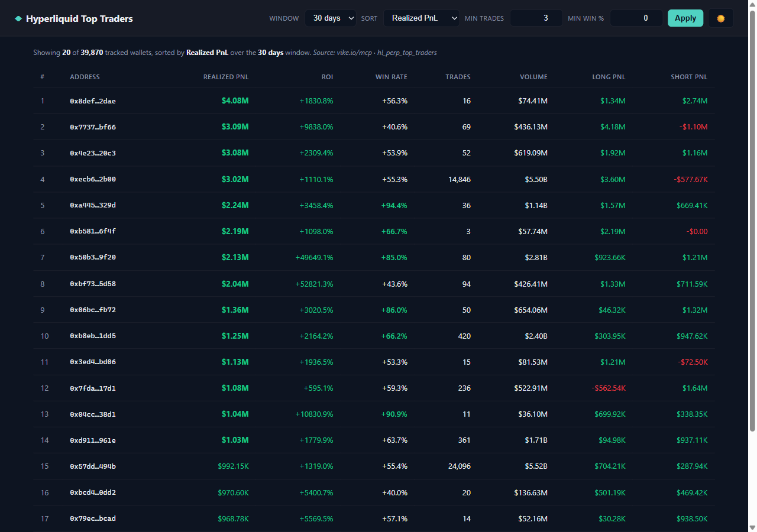757x532 pixels.
Task: Select wallet address 0x57dd…494b
Action: 93,466
